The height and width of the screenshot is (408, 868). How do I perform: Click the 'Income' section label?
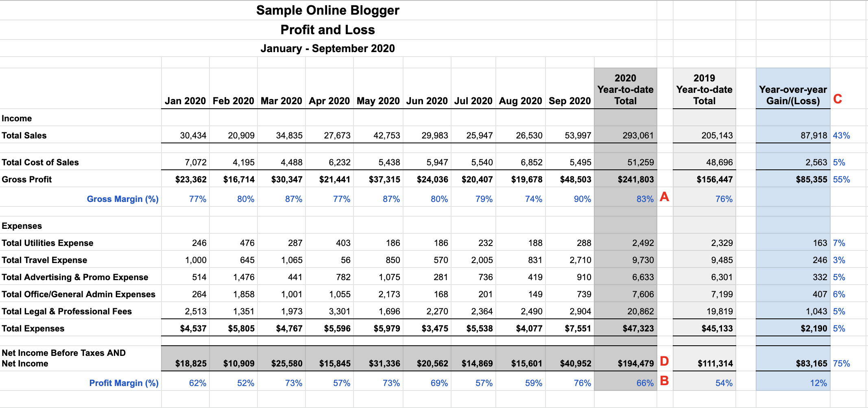pyautogui.click(x=17, y=118)
